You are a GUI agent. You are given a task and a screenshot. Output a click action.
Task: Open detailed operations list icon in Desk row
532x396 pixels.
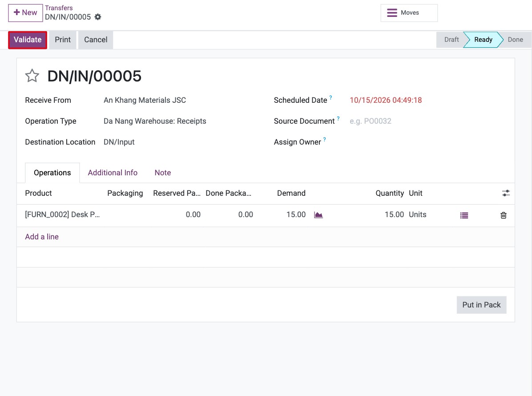pyautogui.click(x=464, y=215)
